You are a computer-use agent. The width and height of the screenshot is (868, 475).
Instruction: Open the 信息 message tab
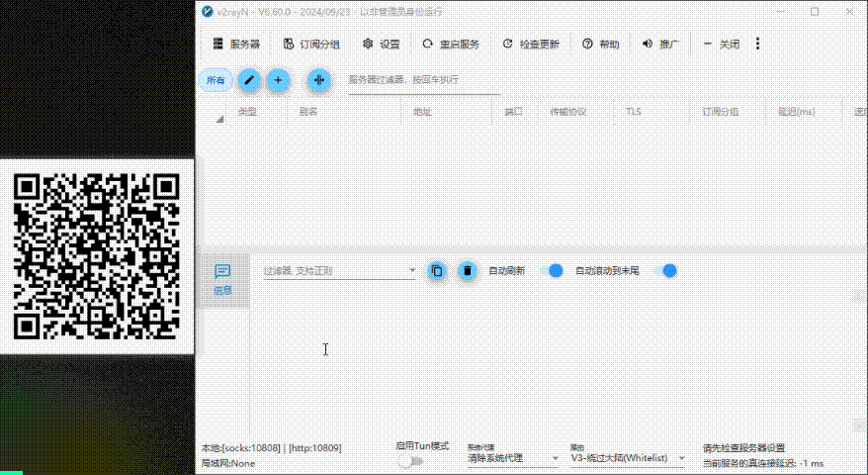tap(222, 280)
